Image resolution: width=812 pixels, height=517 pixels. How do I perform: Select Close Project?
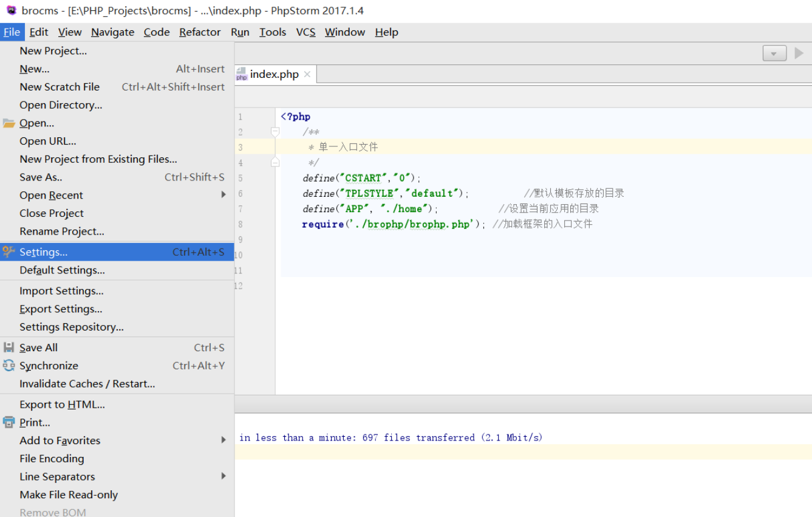pyautogui.click(x=117, y=213)
